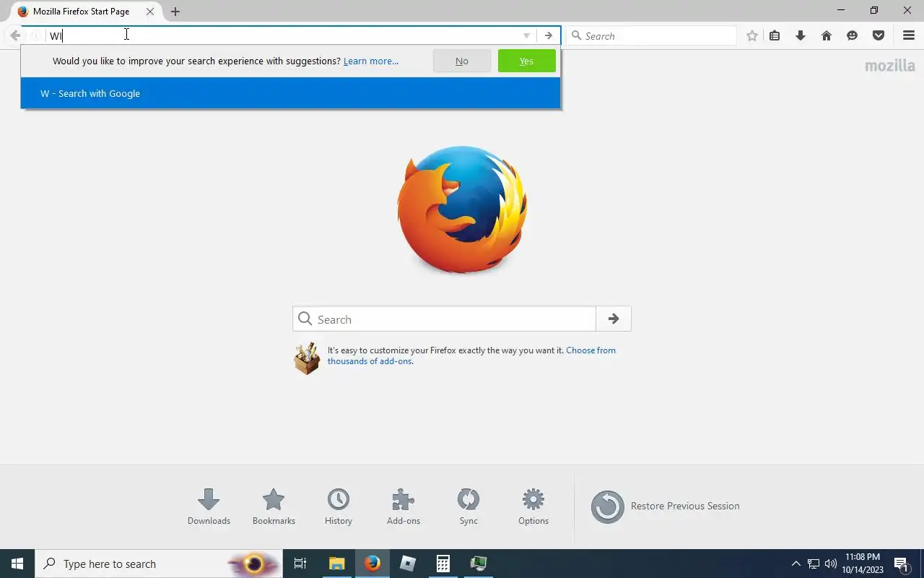Show your bookmarks list icon
Viewport: 924px width, 578px height.
775,35
